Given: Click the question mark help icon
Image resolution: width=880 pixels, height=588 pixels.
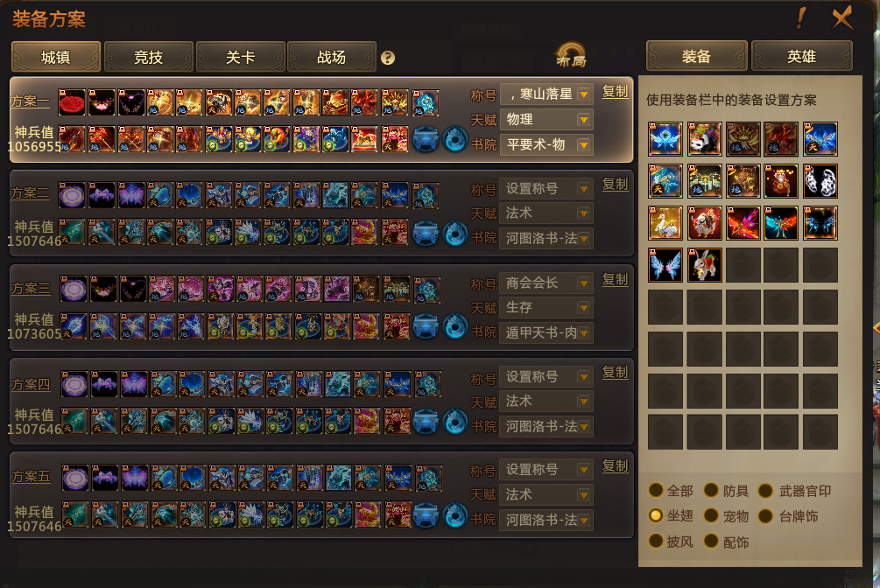Looking at the screenshot, I should (x=388, y=58).
